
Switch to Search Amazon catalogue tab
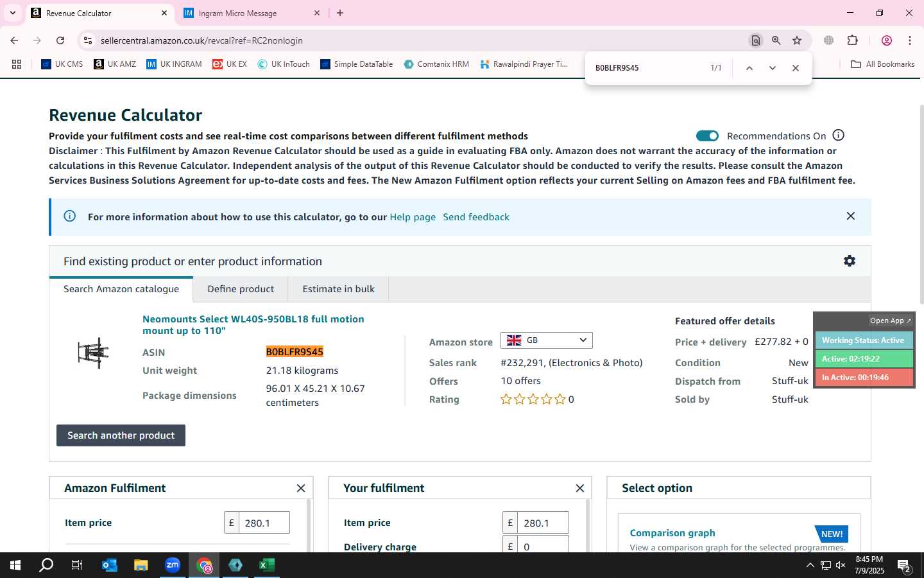click(x=121, y=289)
